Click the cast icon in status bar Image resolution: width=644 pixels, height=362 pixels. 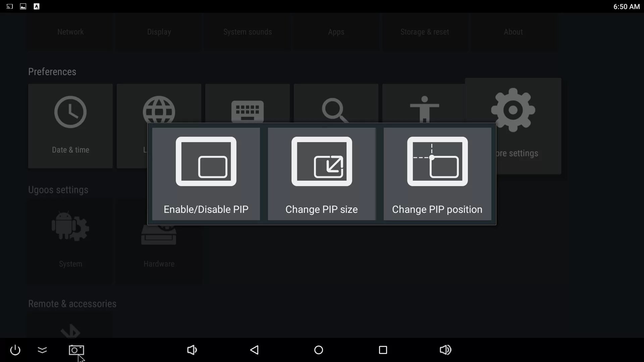pyautogui.click(x=10, y=6)
